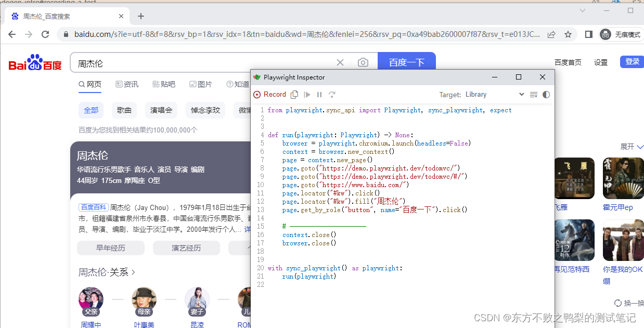Clear the Baidu search box with X
The image size is (644, 328).
click(340, 62)
